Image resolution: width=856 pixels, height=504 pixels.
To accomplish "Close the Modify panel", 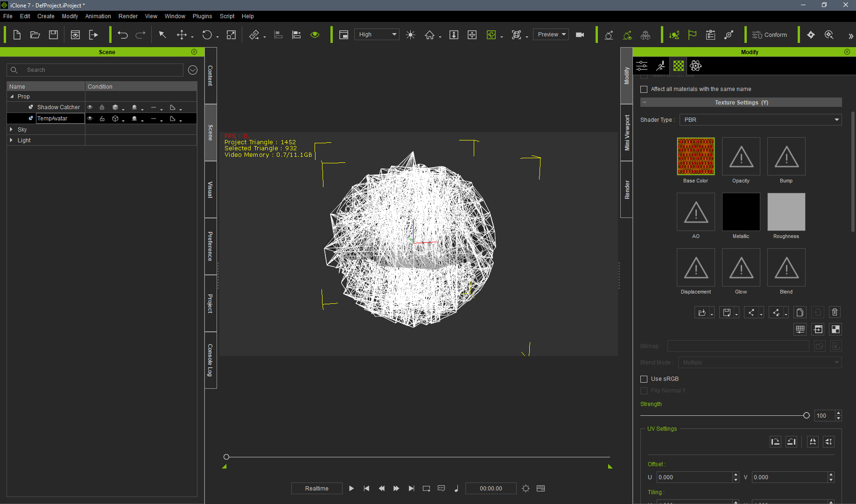I will pyautogui.click(x=847, y=52).
